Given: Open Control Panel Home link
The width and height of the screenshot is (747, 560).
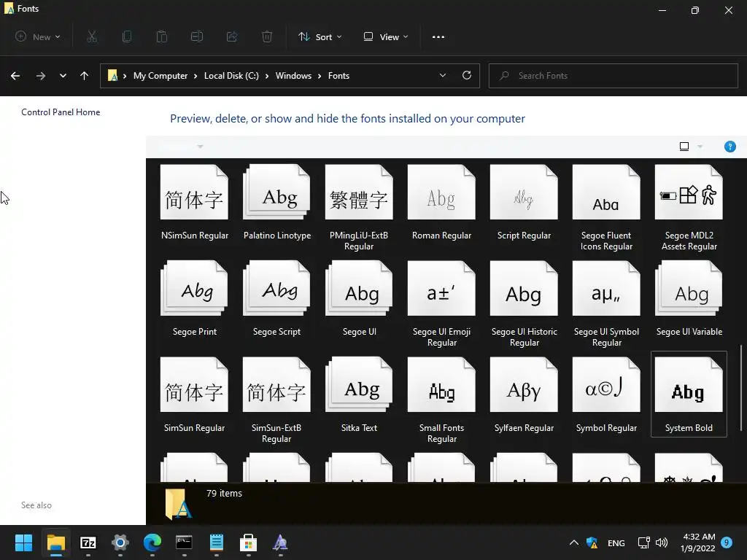Looking at the screenshot, I should 61,112.
